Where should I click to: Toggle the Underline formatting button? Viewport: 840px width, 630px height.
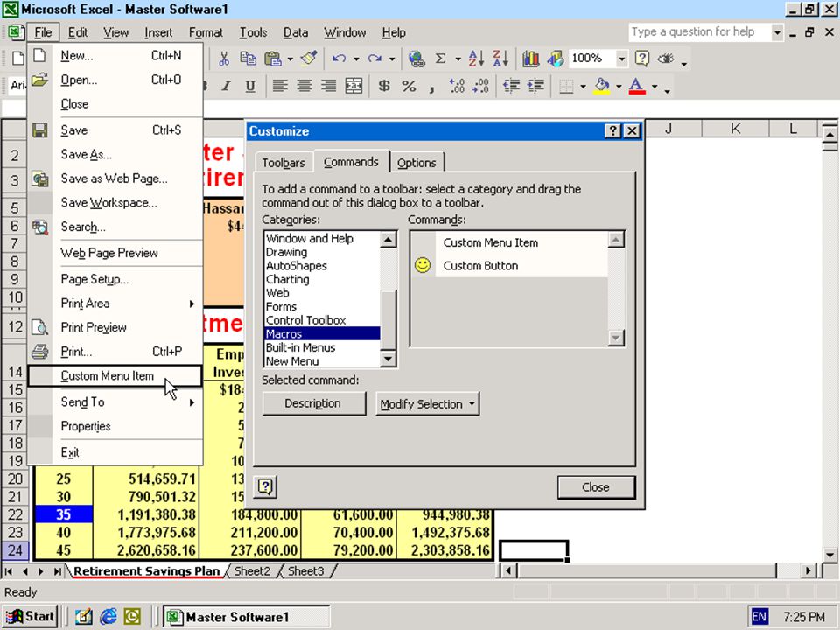[x=250, y=86]
